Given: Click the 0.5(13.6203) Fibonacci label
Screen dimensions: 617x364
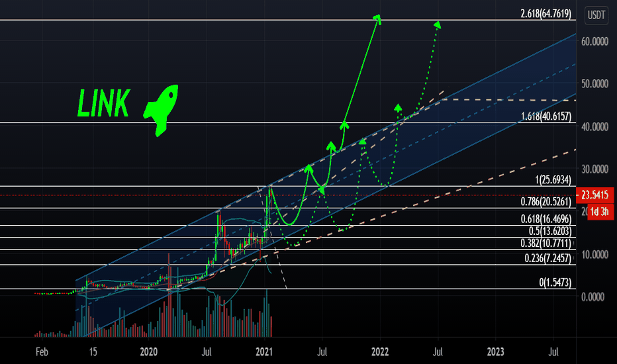Looking at the screenshot, I should point(550,231).
